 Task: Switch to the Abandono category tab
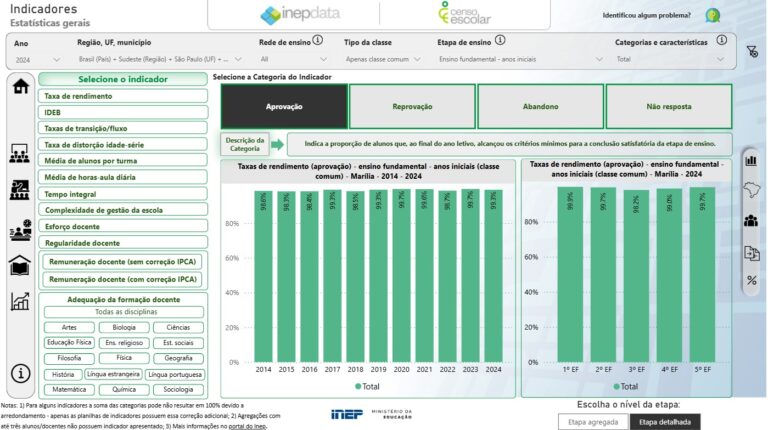coord(540,106)
